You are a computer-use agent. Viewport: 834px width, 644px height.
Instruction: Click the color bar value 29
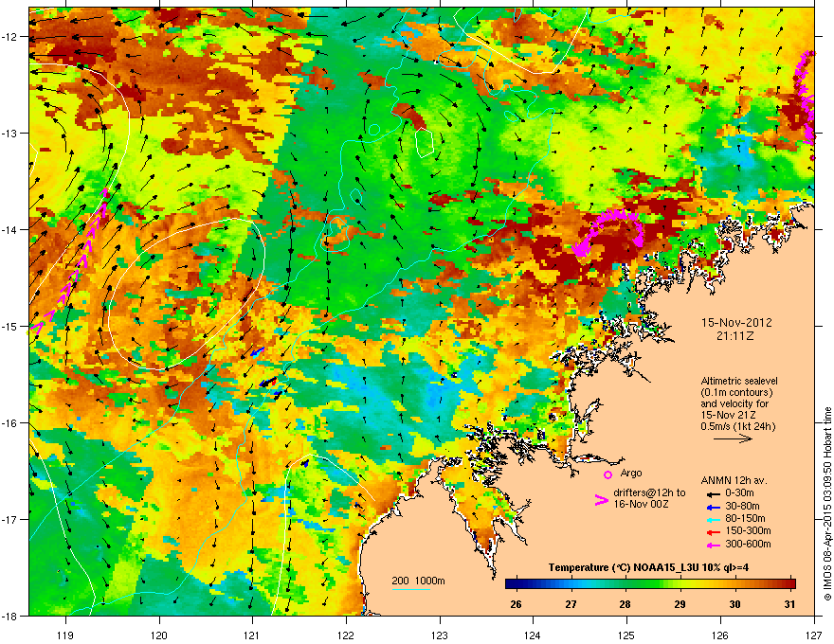pos(680,604)
